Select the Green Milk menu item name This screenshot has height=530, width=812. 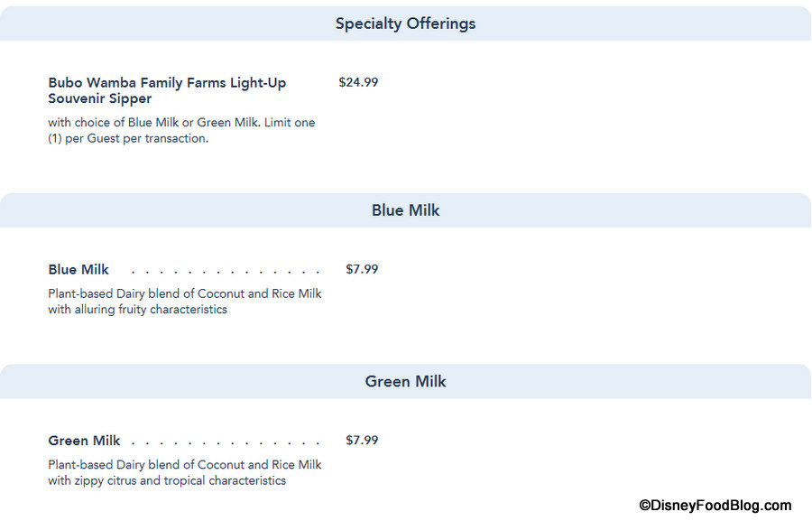click(x=84, y=441)
